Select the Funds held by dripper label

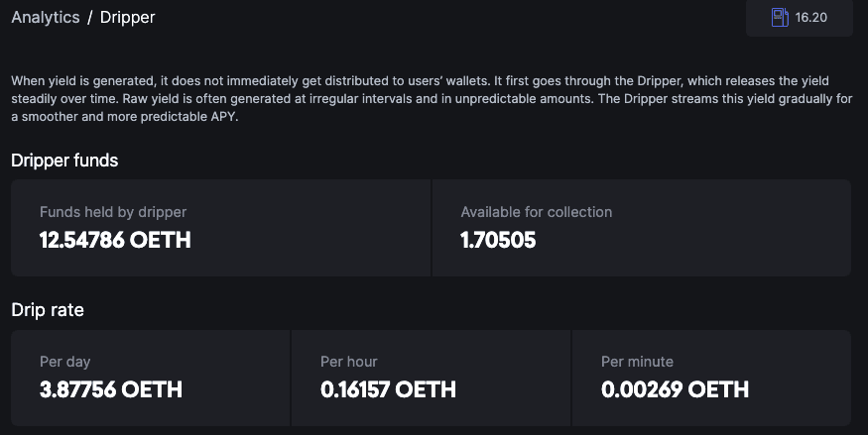[x=113, y=212]
